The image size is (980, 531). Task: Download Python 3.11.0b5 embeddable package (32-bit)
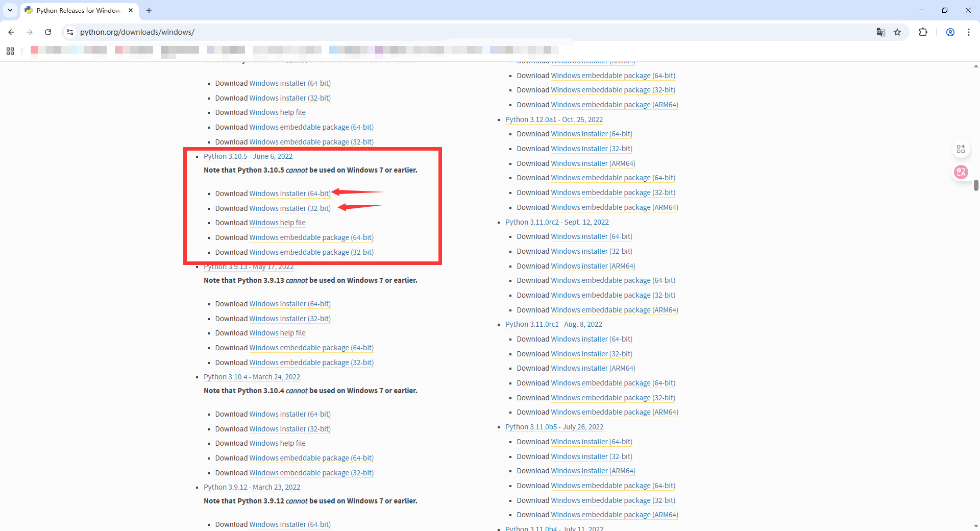[613, 500]
